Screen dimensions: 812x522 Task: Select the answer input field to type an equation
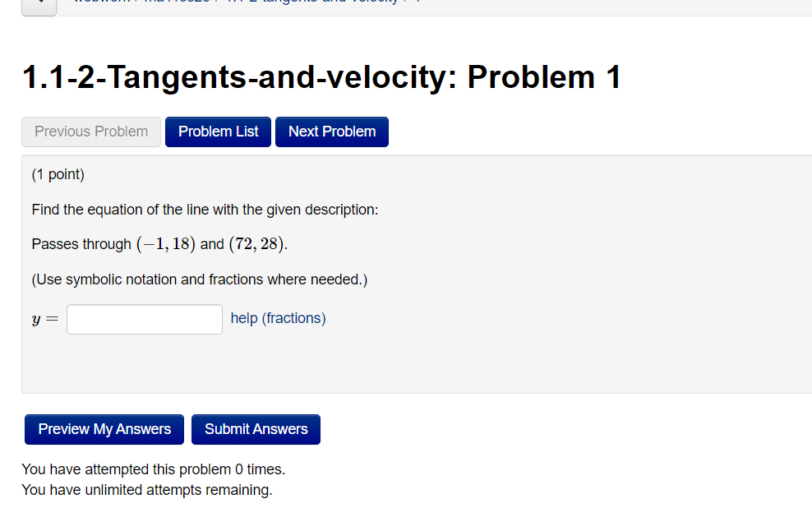coord(144,319)
